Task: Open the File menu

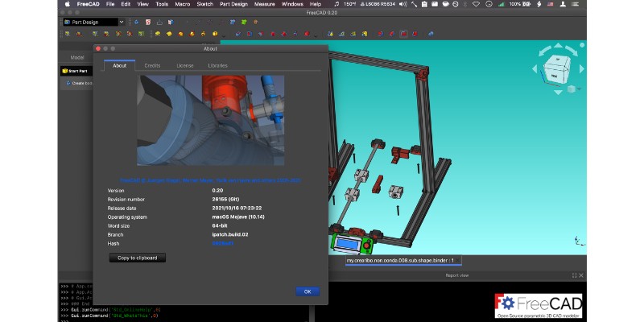Action: [x=110, y=4]
